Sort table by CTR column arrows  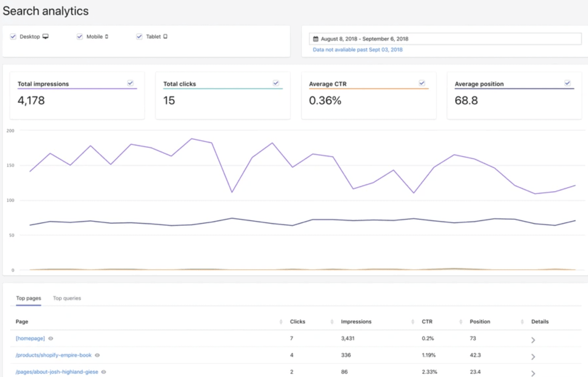coord(460,322)
